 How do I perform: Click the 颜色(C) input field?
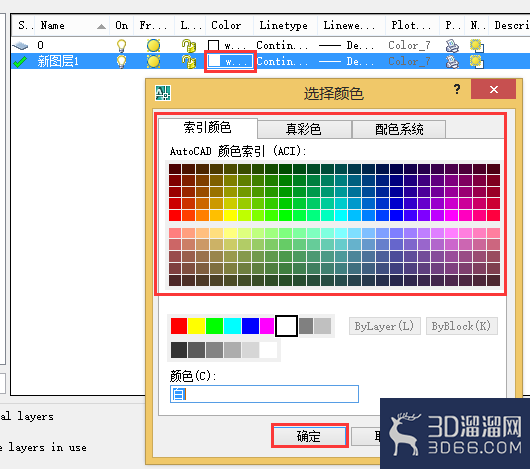264,394
